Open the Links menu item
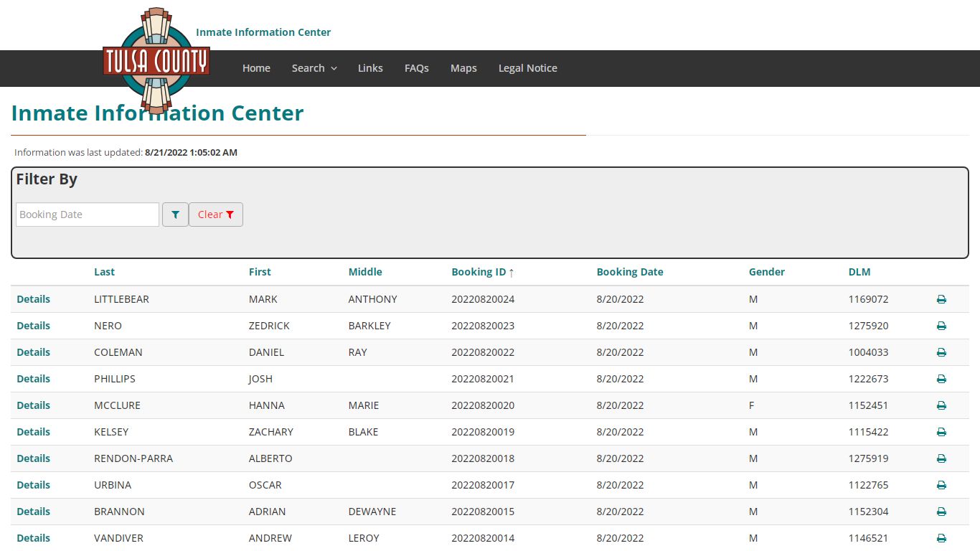980x551 pixels. pyautogui.click(x=370, y=68)
